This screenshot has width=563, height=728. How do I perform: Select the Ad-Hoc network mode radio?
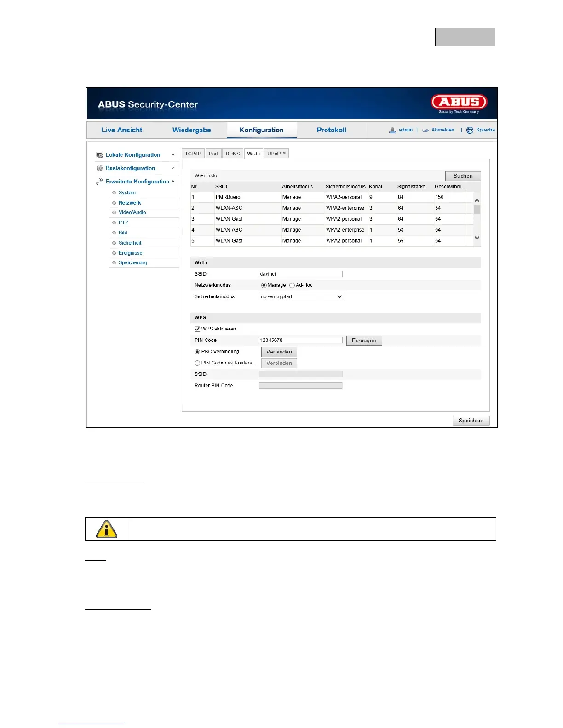(x=292, y=285)
